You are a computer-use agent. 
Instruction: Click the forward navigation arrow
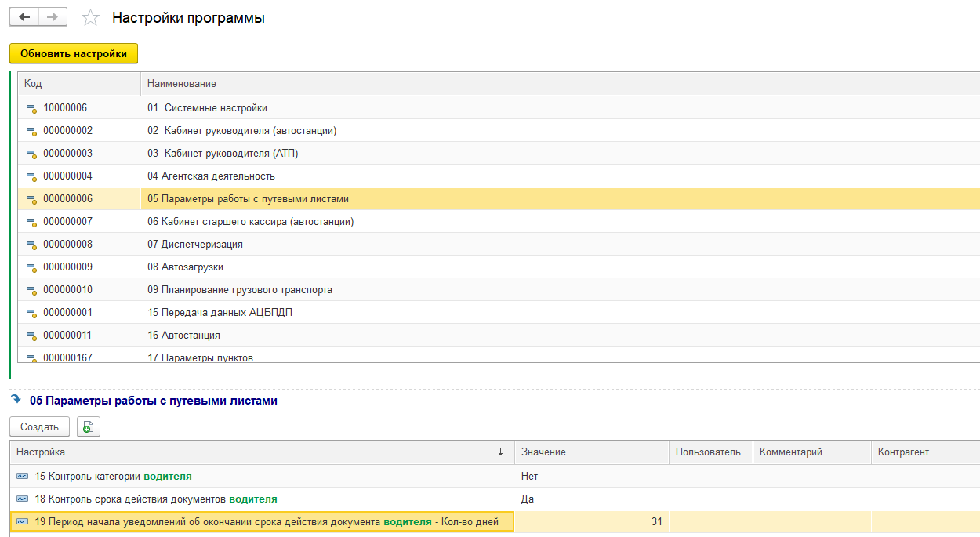click(53, 17)
